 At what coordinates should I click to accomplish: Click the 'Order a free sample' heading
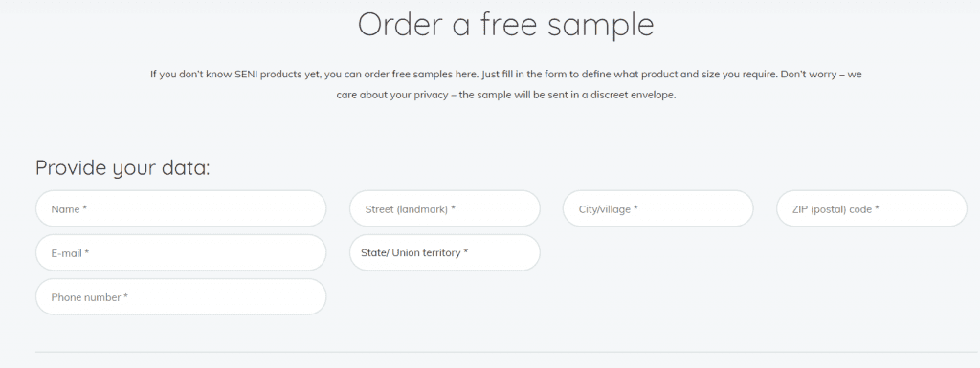click(x=505, y=25)
